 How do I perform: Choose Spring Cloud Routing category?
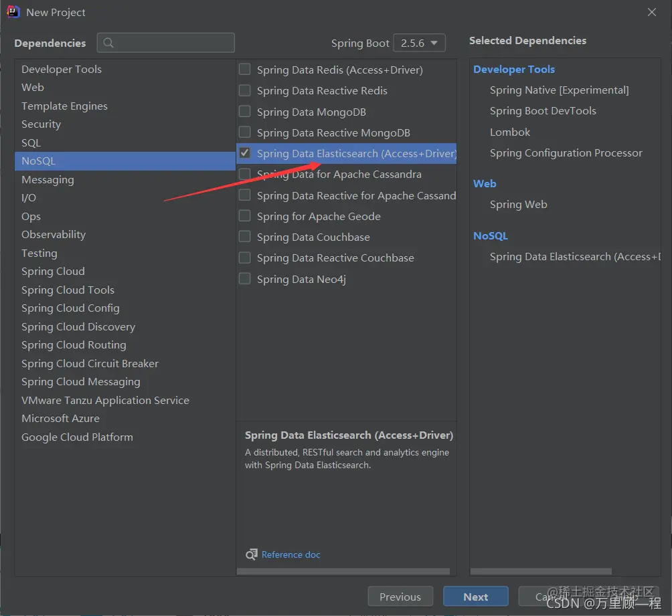[124, 345]
